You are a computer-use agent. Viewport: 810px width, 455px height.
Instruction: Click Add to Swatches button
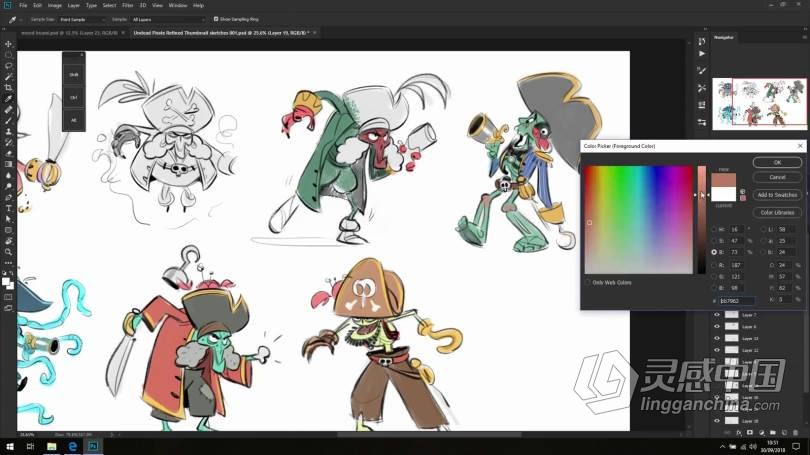(777, 195)
